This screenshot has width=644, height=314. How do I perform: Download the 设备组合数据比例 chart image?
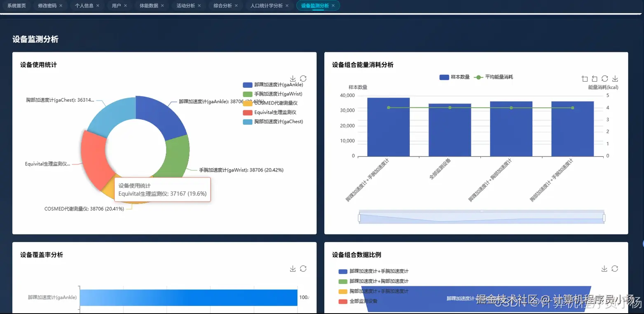click(x=604, y=269)
